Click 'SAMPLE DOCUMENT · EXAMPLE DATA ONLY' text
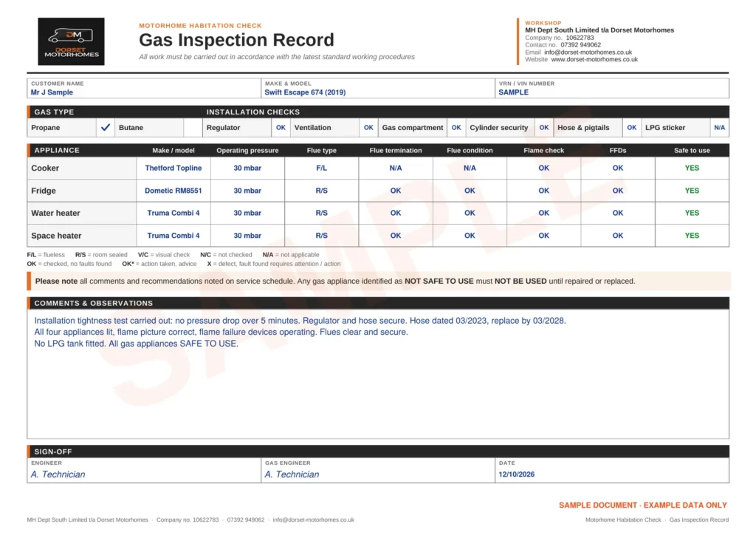This screenshot has width=756, height=535. [643, 505]
